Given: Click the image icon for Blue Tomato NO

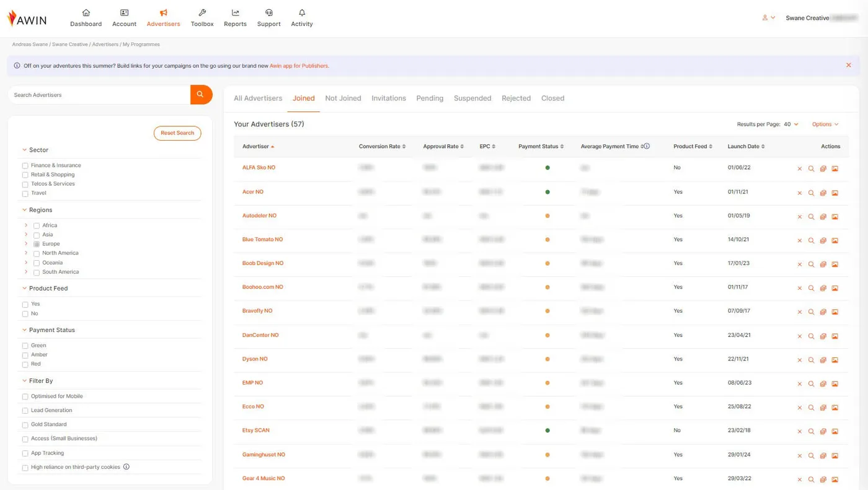Looking at the screenshot, I should pos(835,240).
